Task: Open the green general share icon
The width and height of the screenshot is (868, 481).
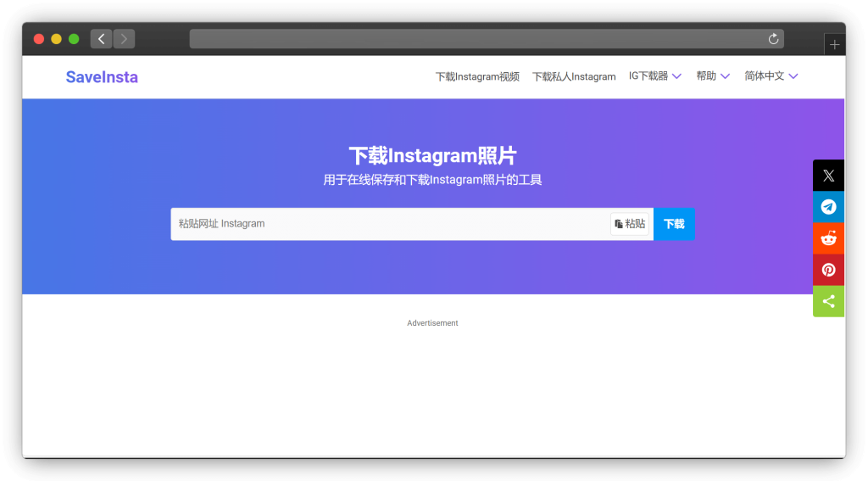Action: [x=828, y=301]
